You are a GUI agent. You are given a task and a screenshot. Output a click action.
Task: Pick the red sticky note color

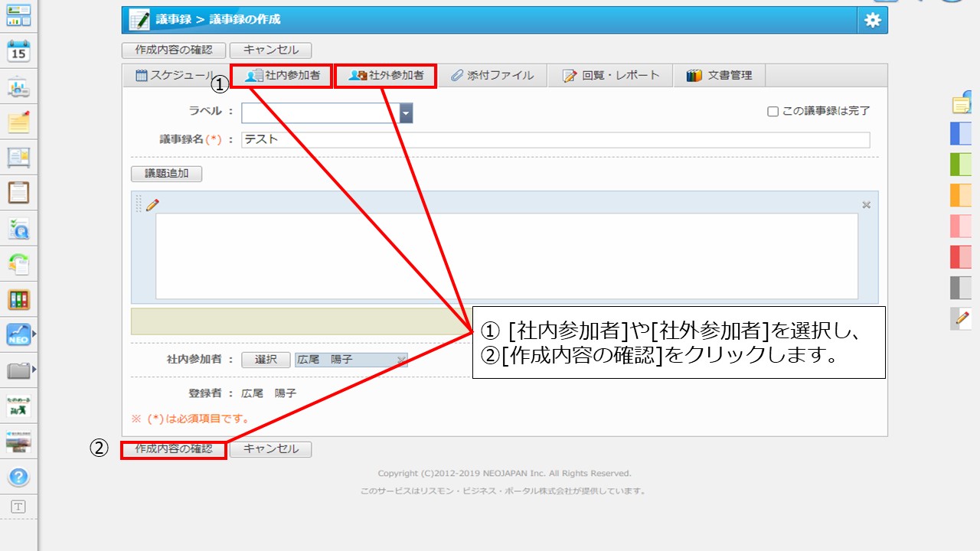click(962, 256)
